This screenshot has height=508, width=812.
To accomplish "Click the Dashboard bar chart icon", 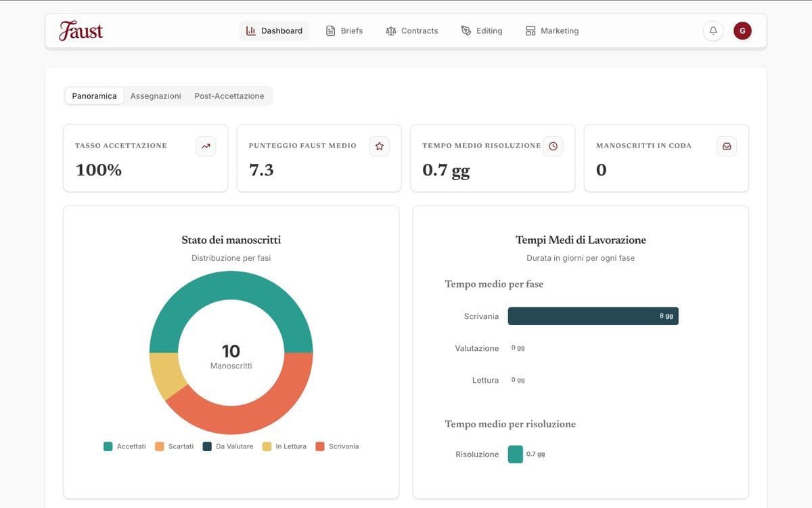I will point(250,30).
